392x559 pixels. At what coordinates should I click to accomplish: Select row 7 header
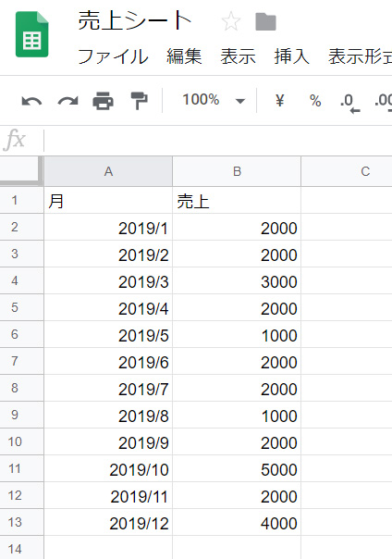tap(21, 361)
